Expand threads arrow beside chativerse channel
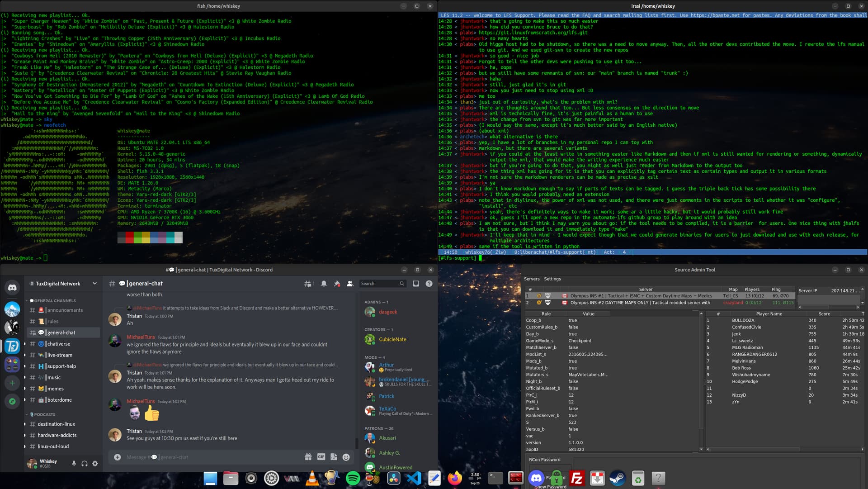 pyautogui.click(x=25, y=344)
